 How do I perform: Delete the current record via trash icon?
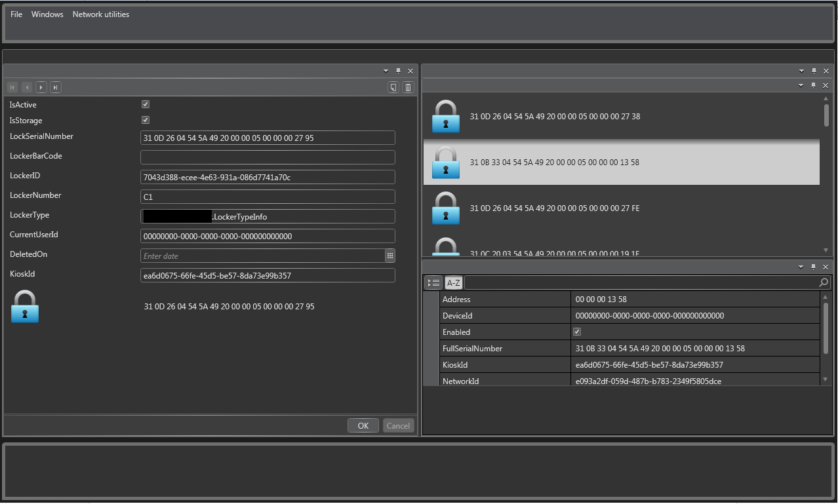[408, 87]
